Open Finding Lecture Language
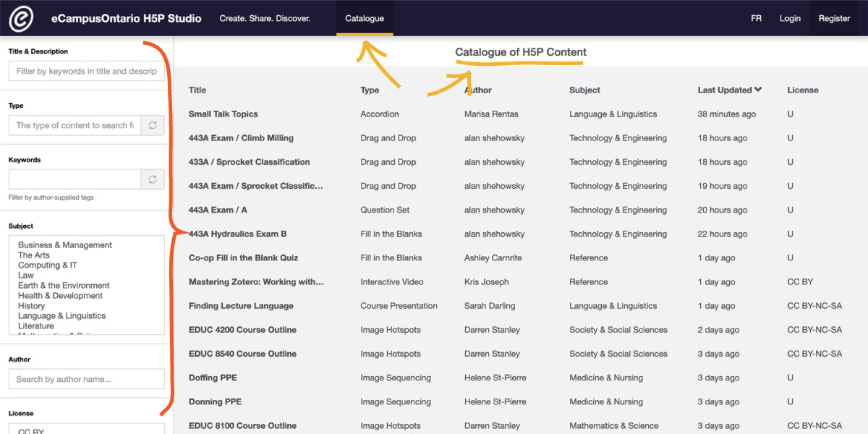The width and height of the screenshot is (868, 434). [x=241, y=306]
